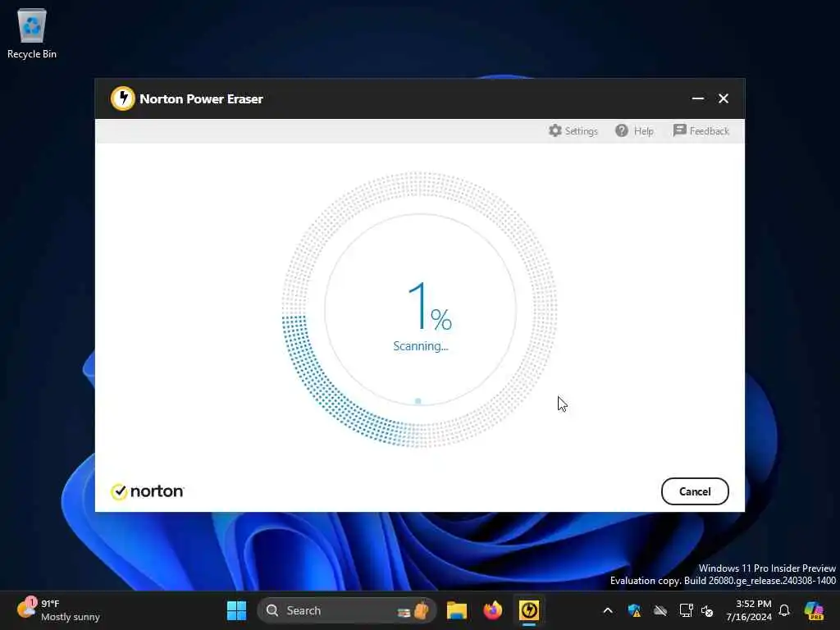Open the notifications bell
The image size is (840, 630).
click(x=784, y=610)
